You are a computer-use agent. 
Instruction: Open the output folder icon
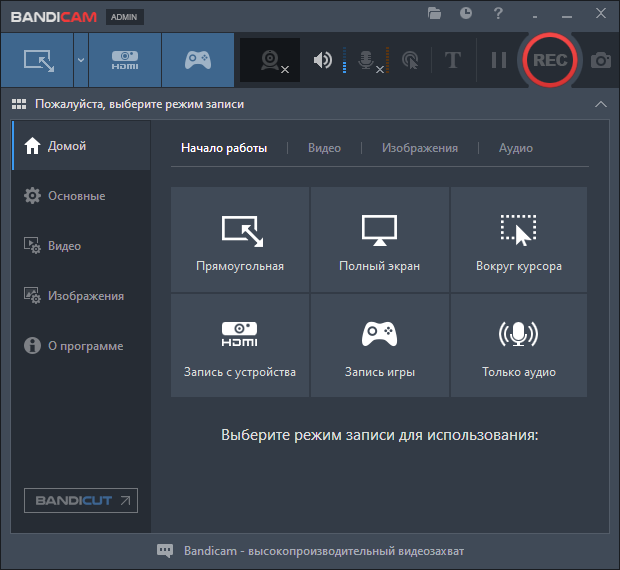tap(434, 14)
